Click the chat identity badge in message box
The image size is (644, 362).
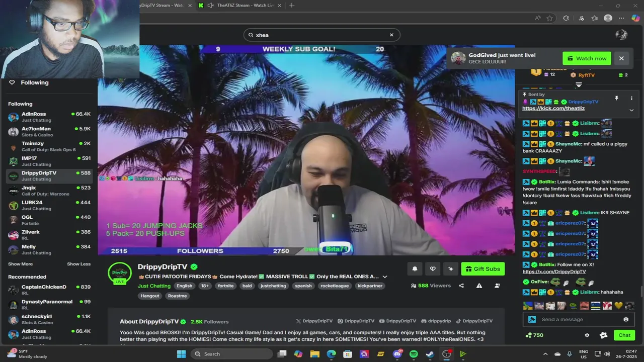pyautogui.click(x=532, y=319)
